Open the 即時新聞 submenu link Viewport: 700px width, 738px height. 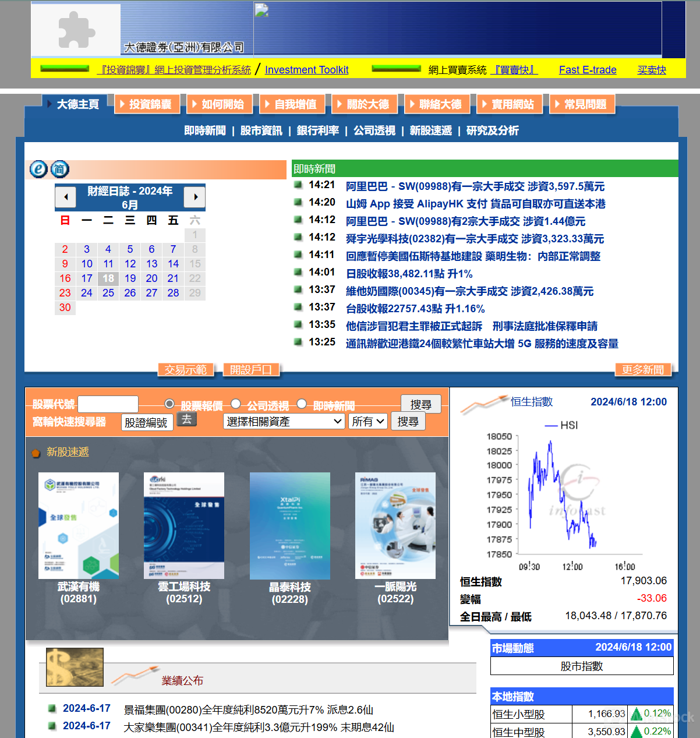pyautogui.click(x=205, y=130)
